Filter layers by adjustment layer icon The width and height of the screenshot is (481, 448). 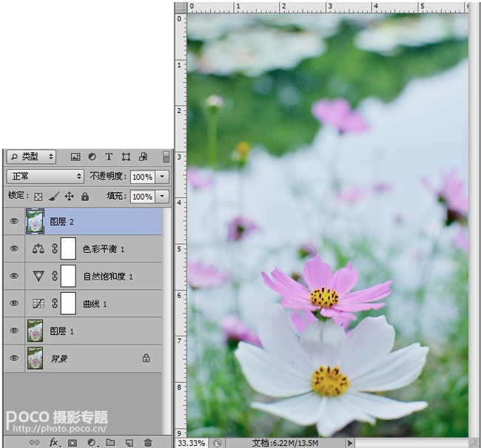coord(92,157)
